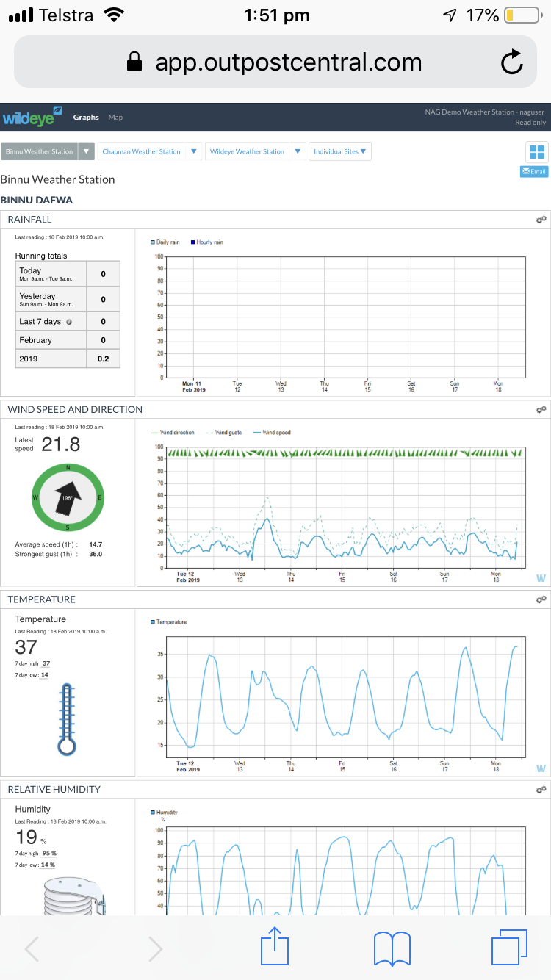The width and height of the screenshot is (551, 980).
Task: Open the Safari share sheet icon
Action: coord(275,948)
